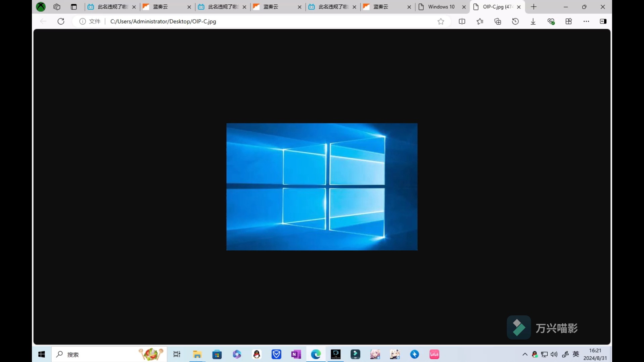Open the Extensions icon in the toolbar
The image size is (644, 362).
(568, 21)
